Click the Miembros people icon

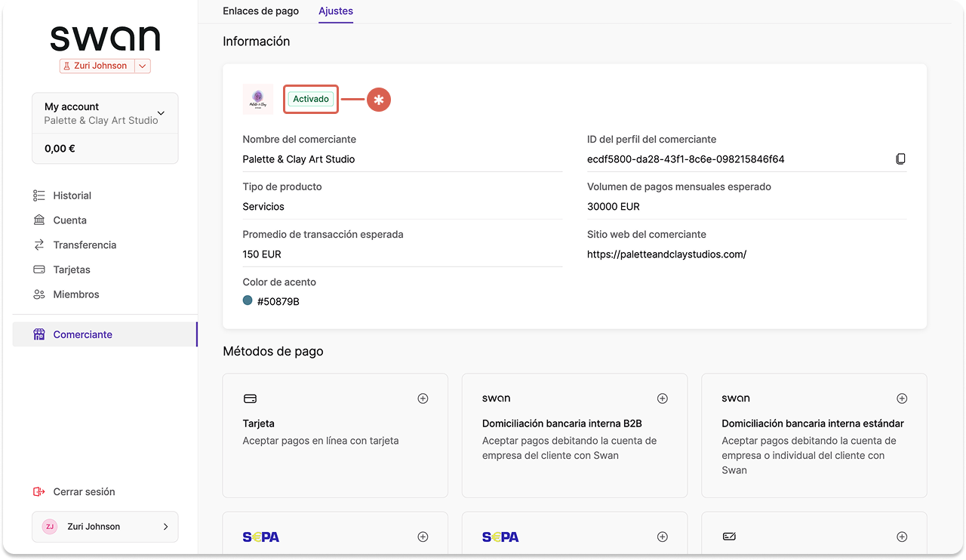pos(39,294)
